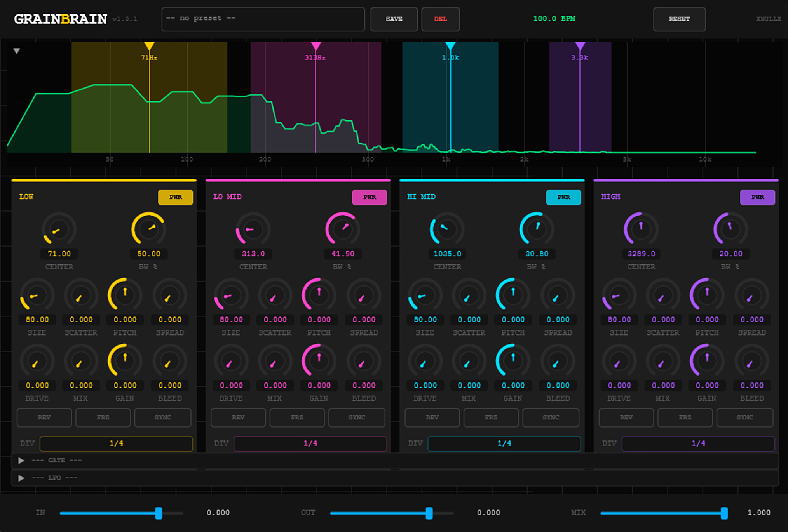Click the HIGH band BW % knob
Image resolution: width=788 pixels, height=532 pixels.
730,229
